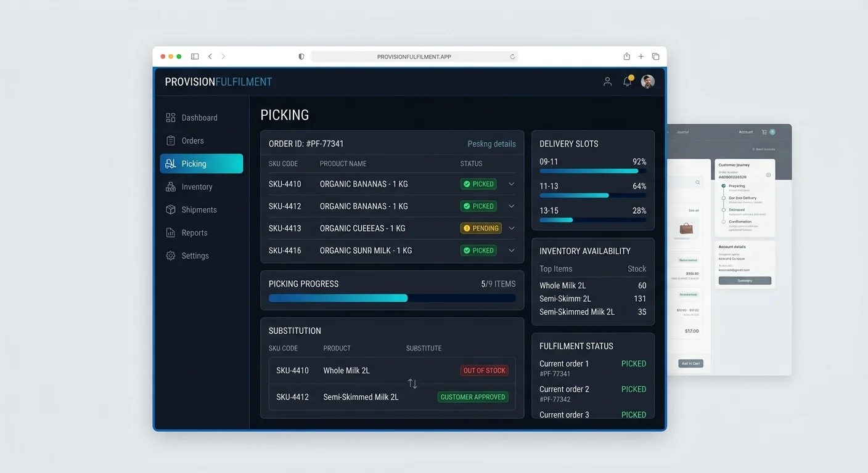The image size is (868, 473).
Task: Show tab overview icon
Action: pos(655,57)
